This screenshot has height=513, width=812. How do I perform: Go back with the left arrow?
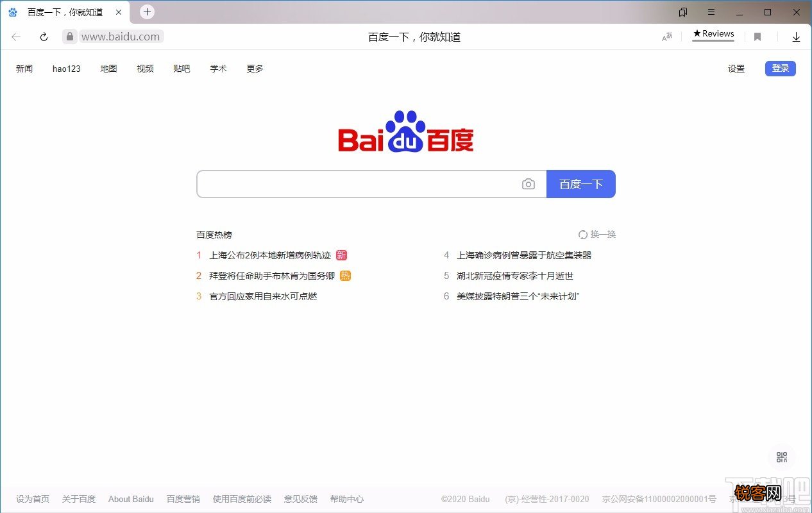point(16,37)
